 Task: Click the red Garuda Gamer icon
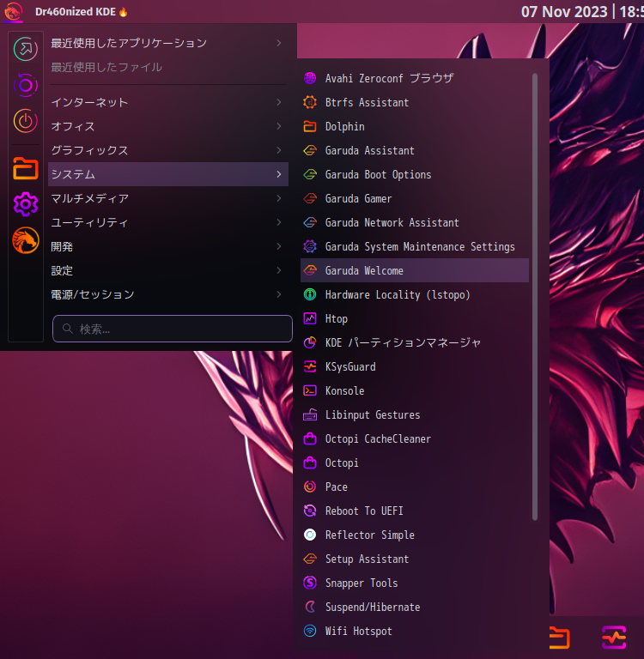pos(310,198)
